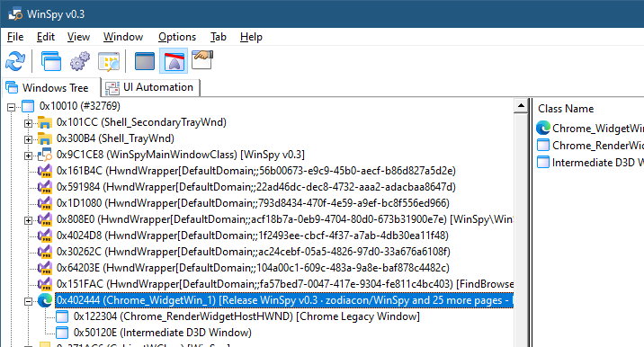Click Visual Studio icon on 0x30262C row
This screenshot has width=644, height=347.
click(x=45, y=252)
